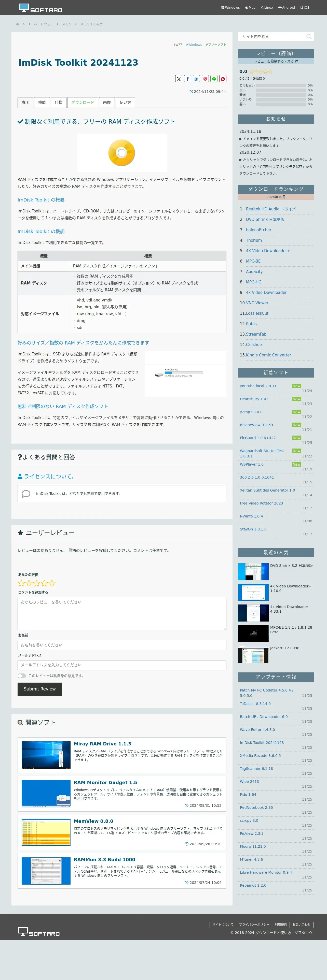Open MPC-BE 1.8.1 thumbnail
Image resolution: width=327 pixels, height=980 pixels.
coord(253,633)
